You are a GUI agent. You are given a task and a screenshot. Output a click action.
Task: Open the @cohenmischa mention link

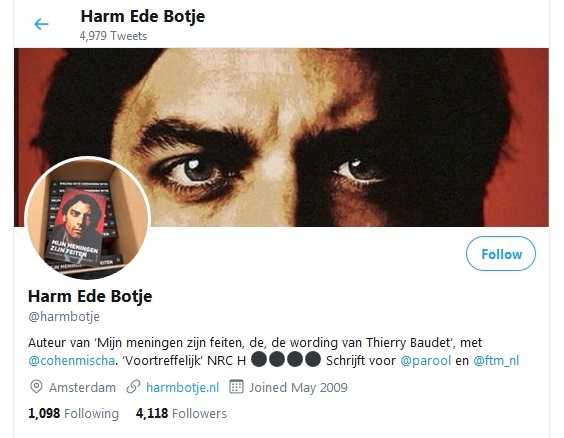click(x=71, y=360)
